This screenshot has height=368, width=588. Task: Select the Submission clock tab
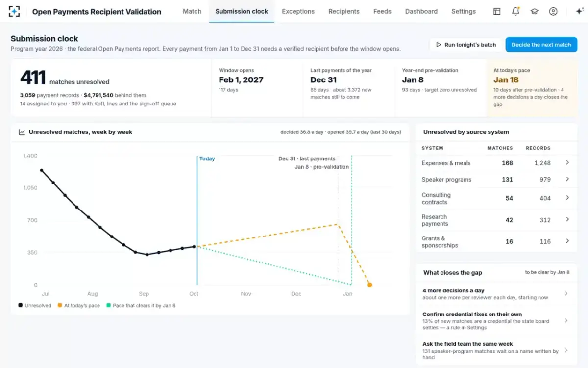(242, 11)
